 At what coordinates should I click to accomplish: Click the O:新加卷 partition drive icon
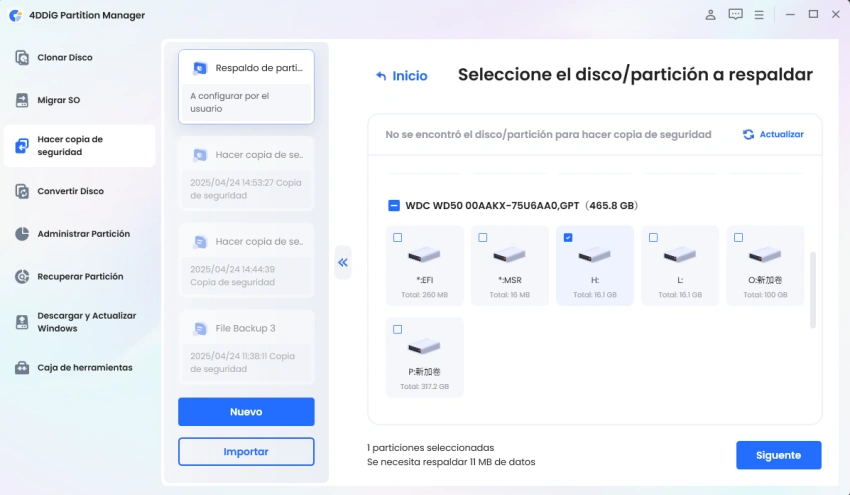(x=765, y=254)
